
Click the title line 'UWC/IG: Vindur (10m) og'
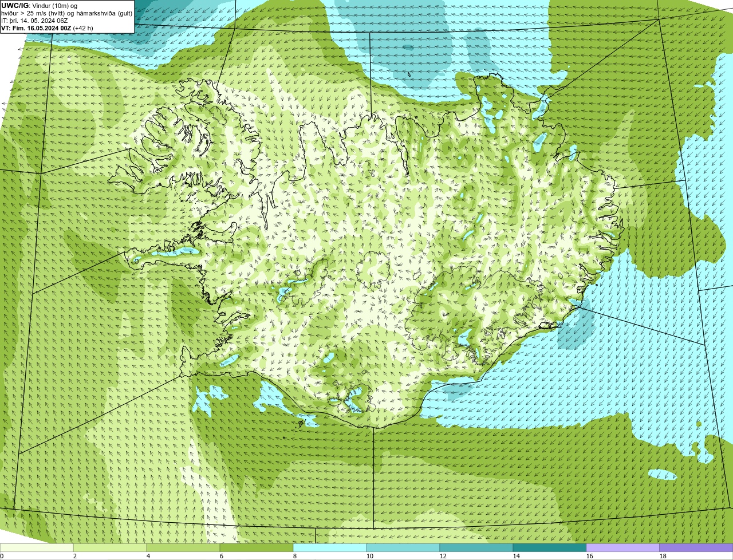click(39, 6)
